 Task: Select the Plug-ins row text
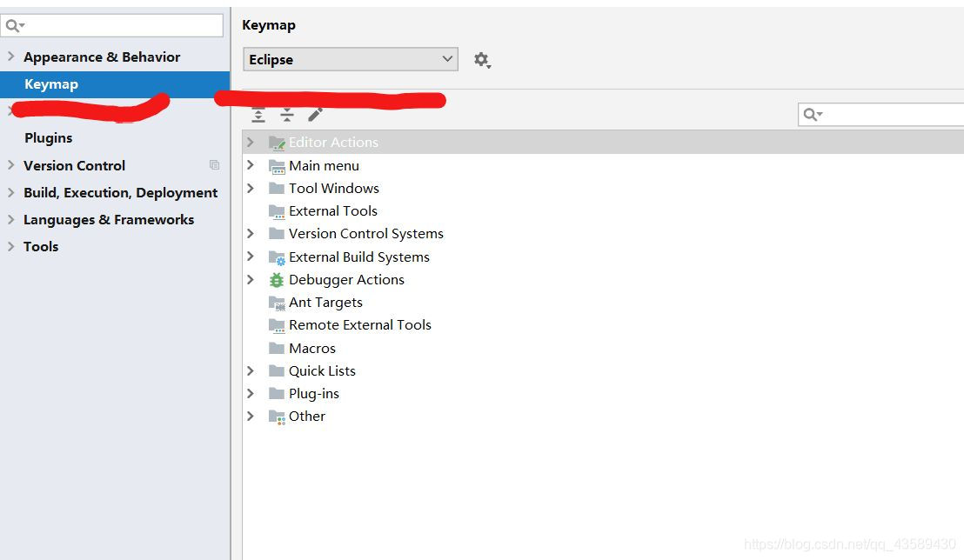tap(313, 393)
